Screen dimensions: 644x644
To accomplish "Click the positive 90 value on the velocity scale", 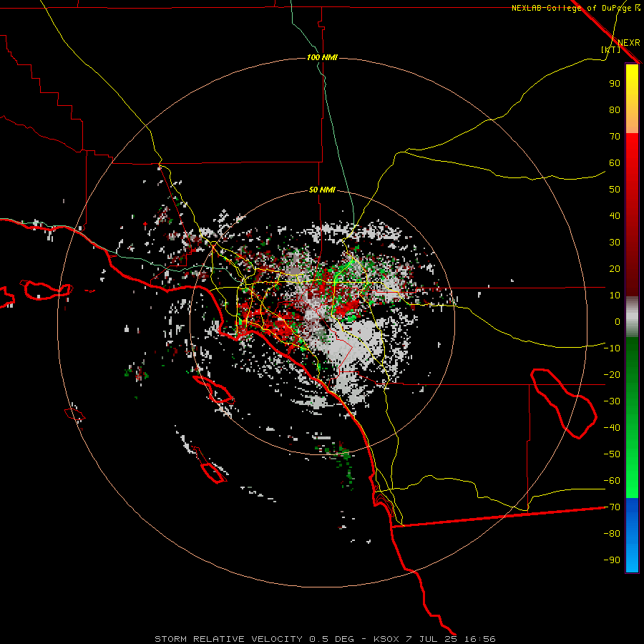I will (615, 84).
